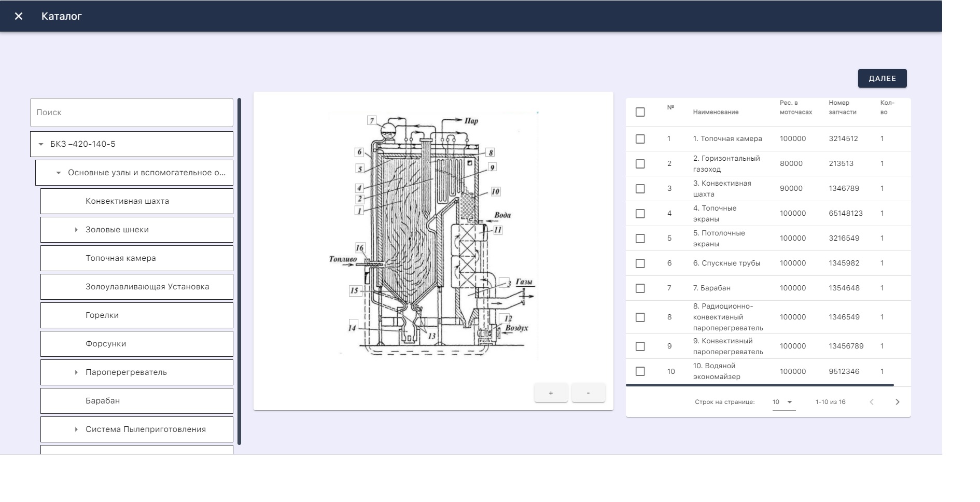Click the Номер запчасти column header

tap(843, 107)
